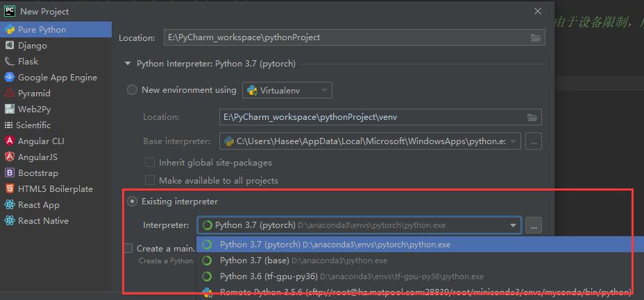Select Scientific project type

click(56, 125)
